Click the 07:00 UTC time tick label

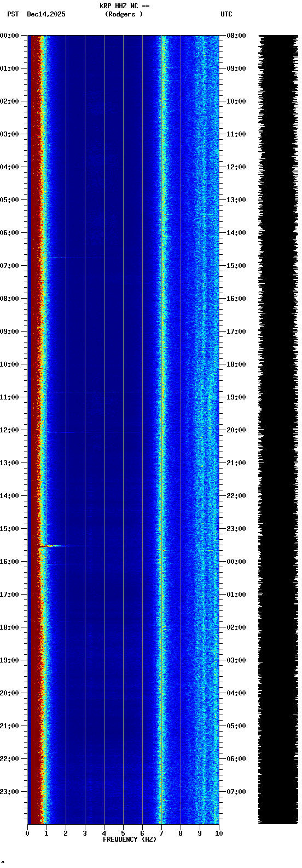(236, 792)
